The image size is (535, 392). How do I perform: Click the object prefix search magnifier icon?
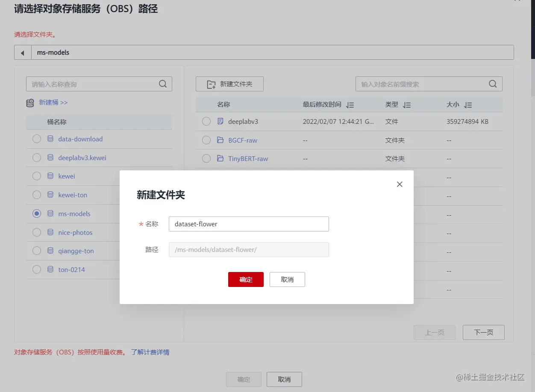[493, 84]
